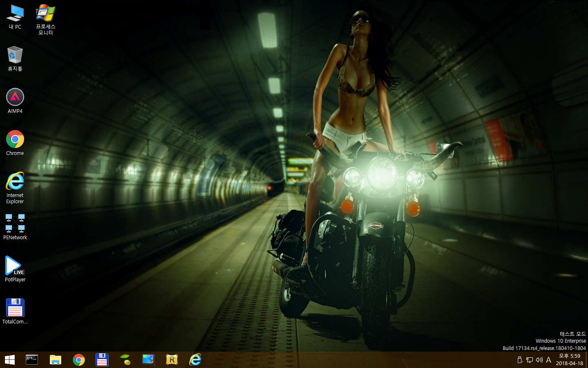The image size is (588, 368).
Task: Select the PENetwork desktop icon
Action: (x=15, y=227)
